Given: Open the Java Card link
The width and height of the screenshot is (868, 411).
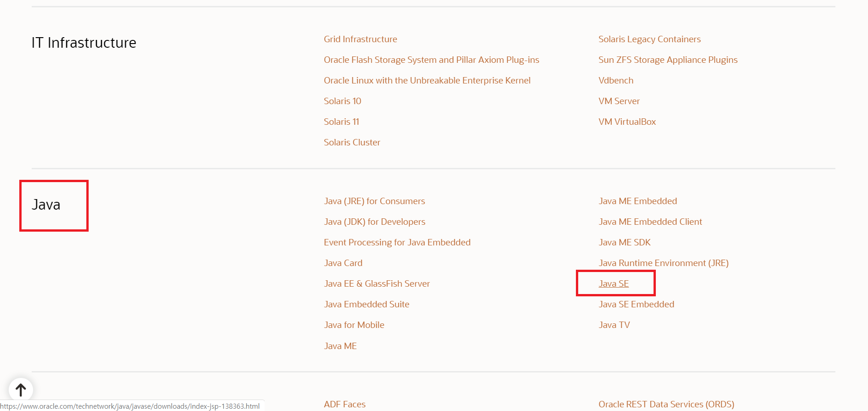Looking at the screenshot, I should point(343,263).
